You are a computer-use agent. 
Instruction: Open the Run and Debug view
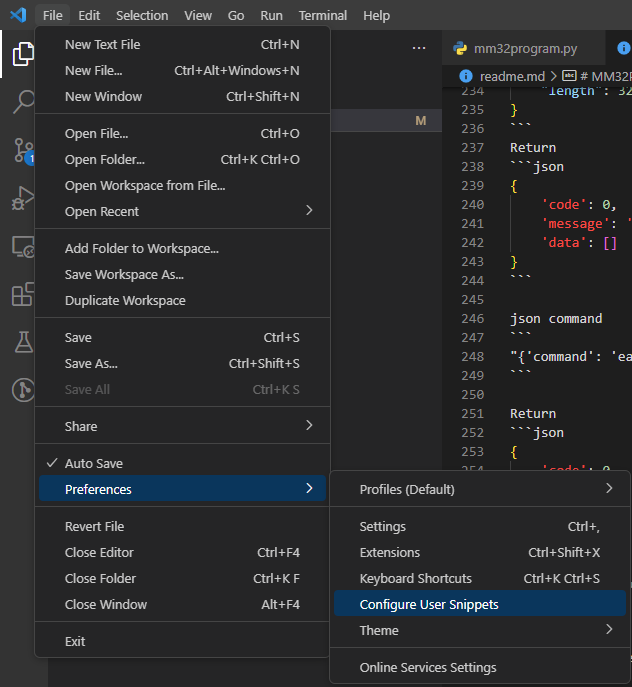point(23,198)
